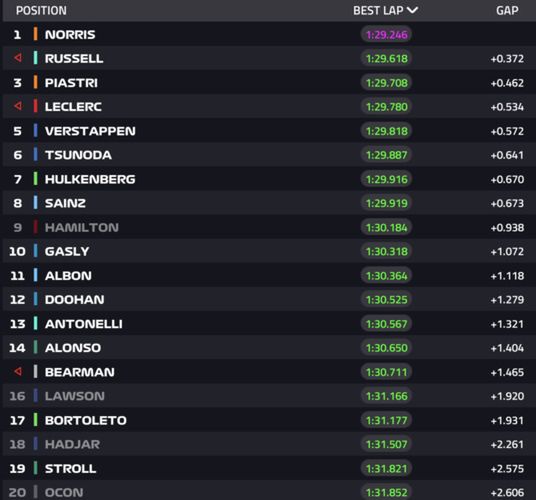The width and height of the screenshot is (536, 500).
Task: Click the Position column header
Action: (x=41, y=11)
